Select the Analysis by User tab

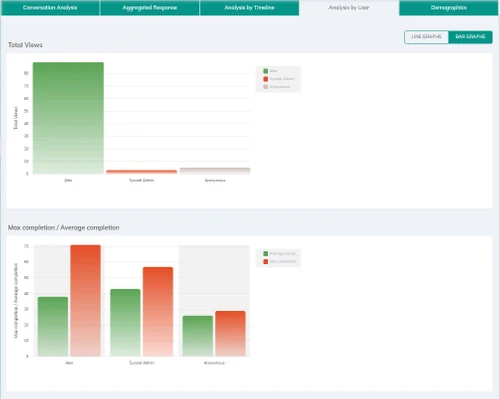[349, 8]
